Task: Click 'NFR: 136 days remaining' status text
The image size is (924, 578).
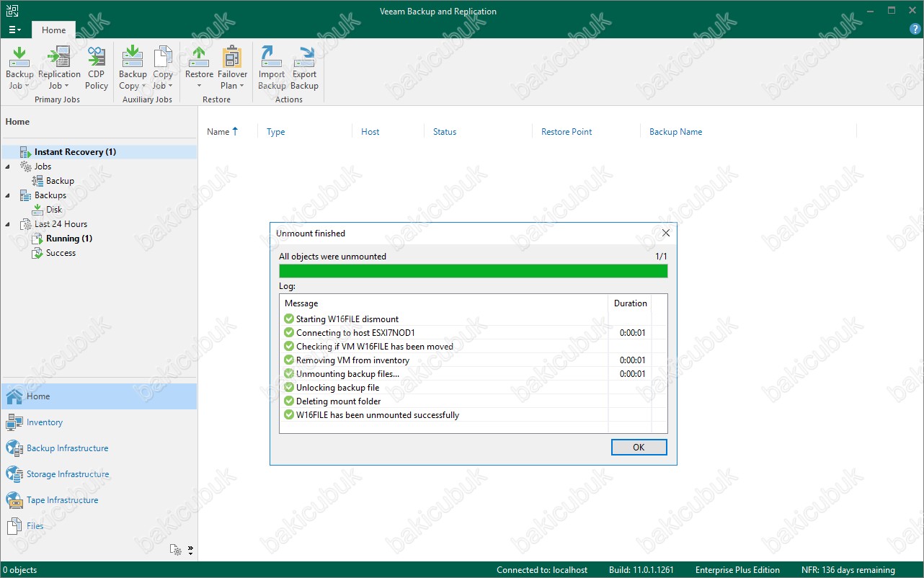Action: point(848,570)
